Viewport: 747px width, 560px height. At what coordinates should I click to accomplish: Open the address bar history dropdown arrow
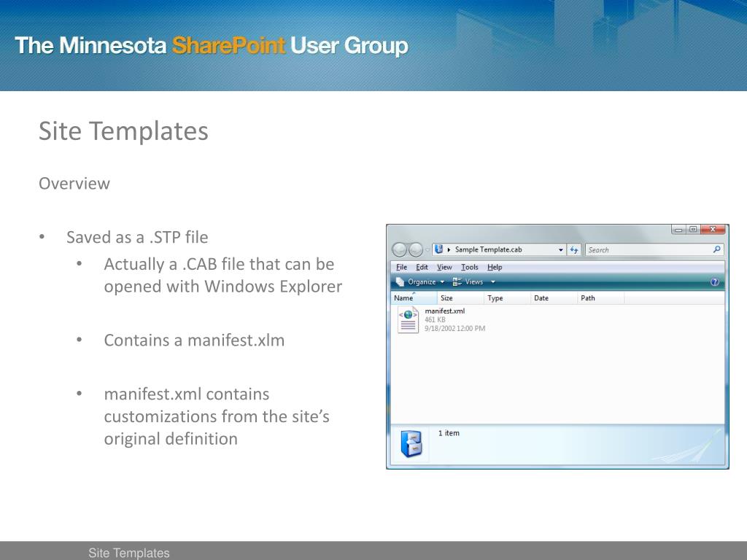[561, 249]
